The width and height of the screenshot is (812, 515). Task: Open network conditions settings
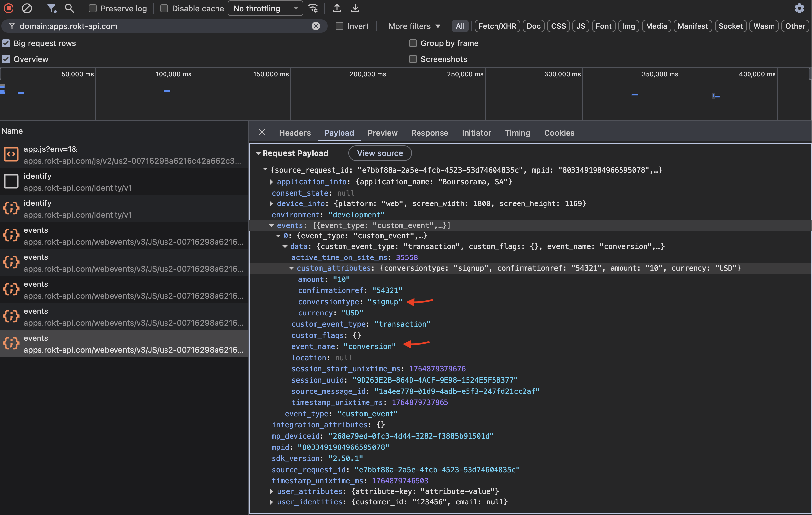pyautogui.click(x=313, y=8)
